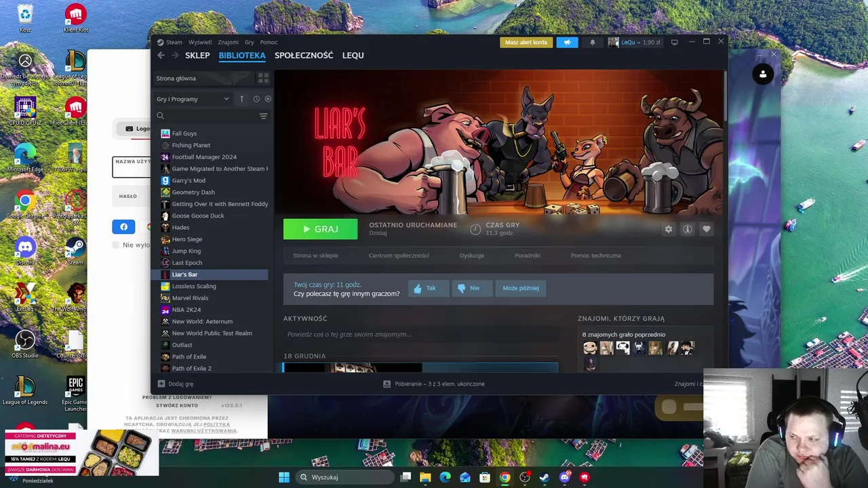The width and height of the screenshot is (868, 488).
Task: Open the Pomoc menu
Action: 269,42
